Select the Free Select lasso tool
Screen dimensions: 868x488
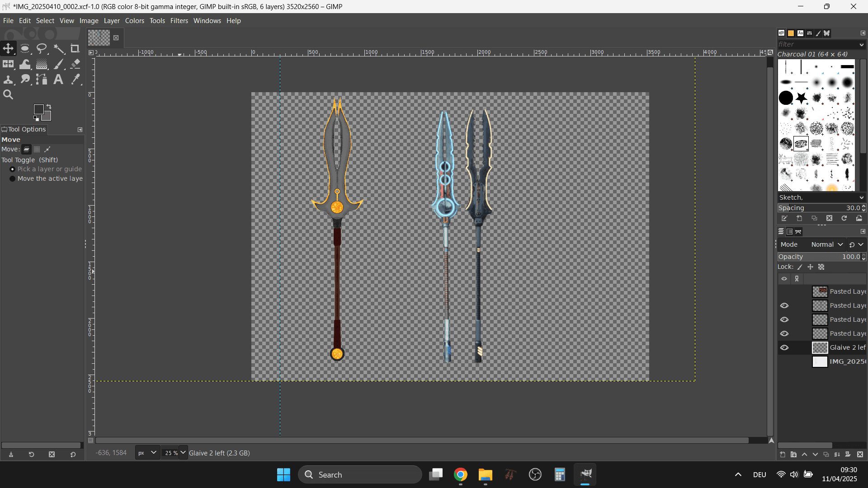click(x=42, y=49)
